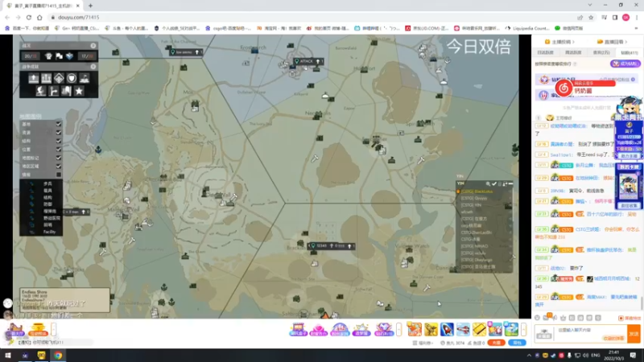644x362 pixels.
Task: Expand the streamer submissions chevron
Action: point(574,42)
